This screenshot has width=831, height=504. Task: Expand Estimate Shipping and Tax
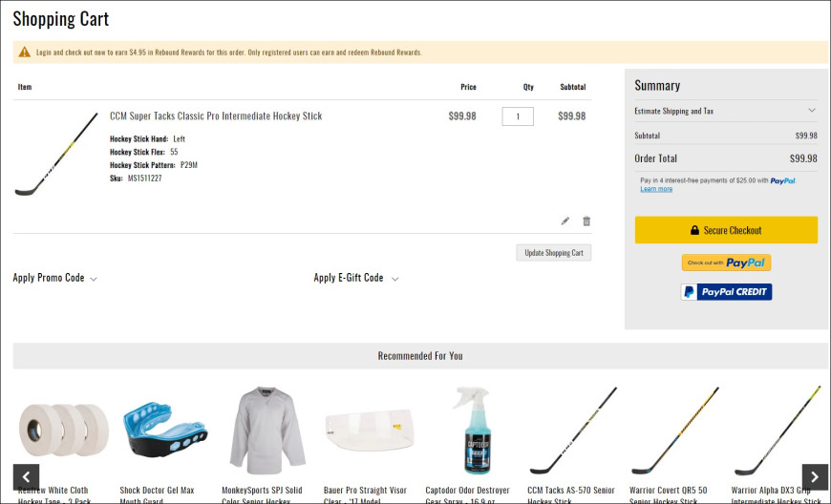coord(726,111)
